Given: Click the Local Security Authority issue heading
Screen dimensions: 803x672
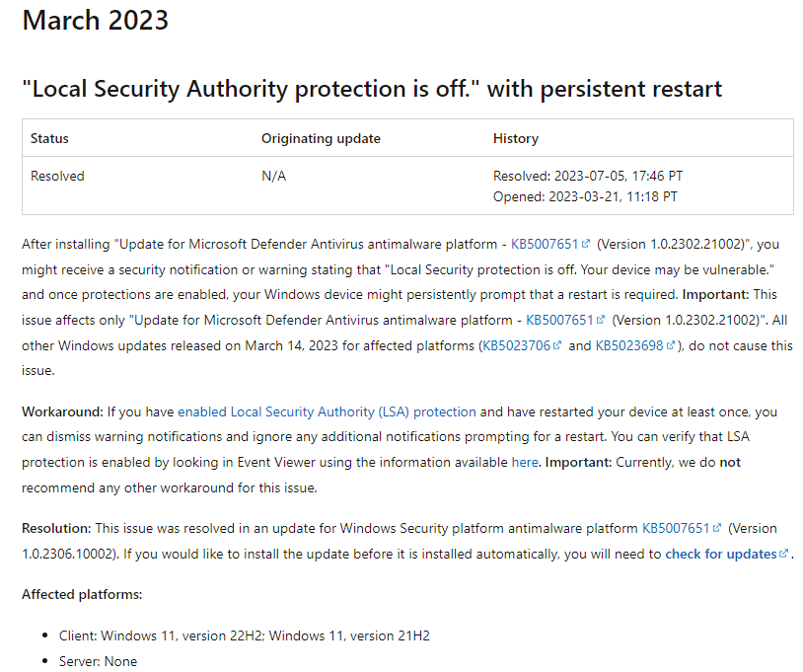Looking at the screenshot, I should pyautogui.click(x=372, y=89).
